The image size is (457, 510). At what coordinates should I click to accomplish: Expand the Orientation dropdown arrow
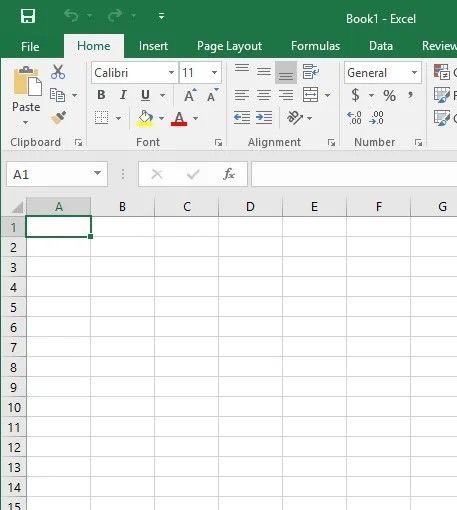[x=310, y=118]
